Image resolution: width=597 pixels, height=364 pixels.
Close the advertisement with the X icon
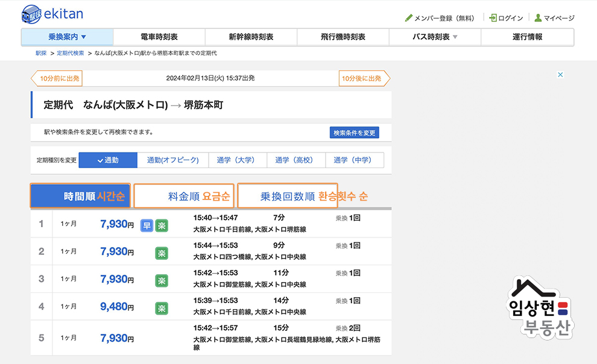[x=560, y=75]
